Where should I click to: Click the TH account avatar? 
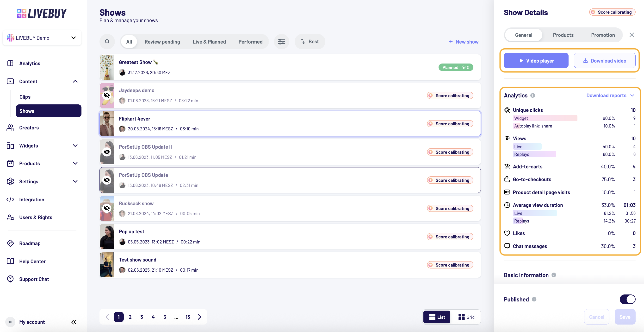10,322
